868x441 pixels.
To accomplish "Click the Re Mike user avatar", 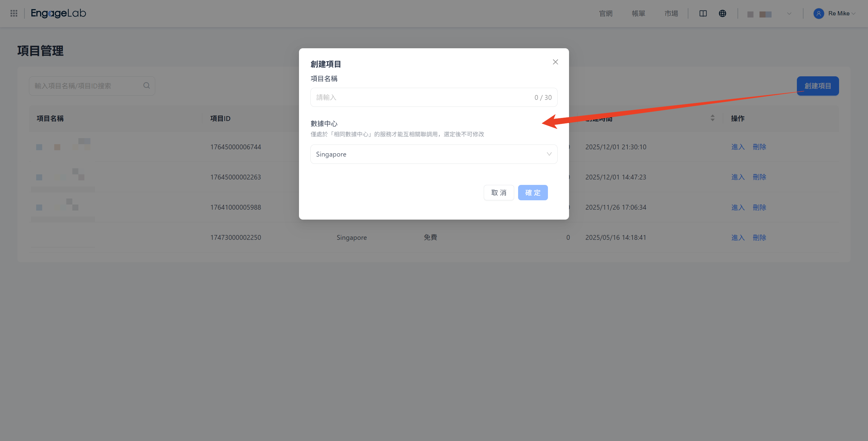I will click(819, 14).
